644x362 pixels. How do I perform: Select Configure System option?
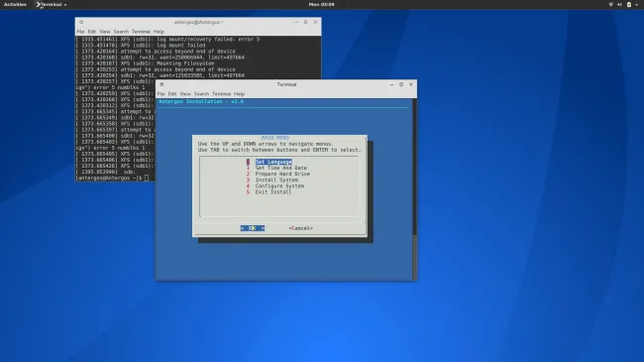point(279,185)
